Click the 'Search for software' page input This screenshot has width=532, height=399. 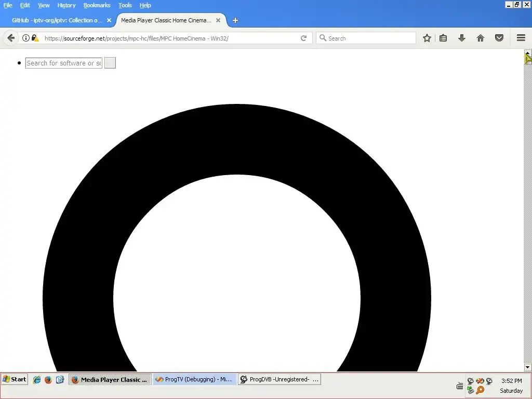[x=64, y=63]
